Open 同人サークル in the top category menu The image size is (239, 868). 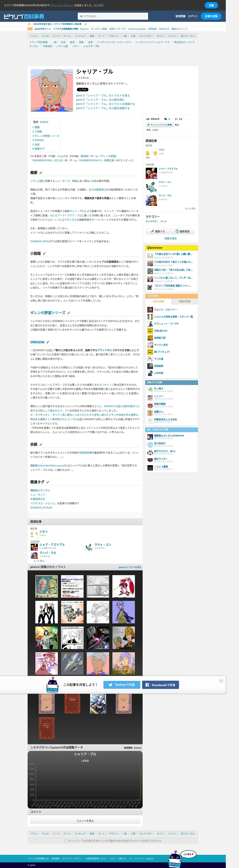187,36
